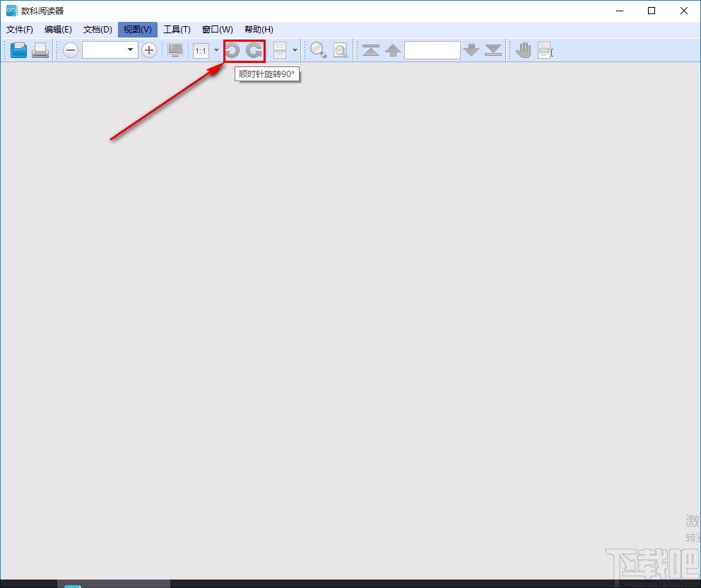The width and height of the screenshot is (701, 588).
Task: Open the 文件(F) menu
Action: click(20, 30)
